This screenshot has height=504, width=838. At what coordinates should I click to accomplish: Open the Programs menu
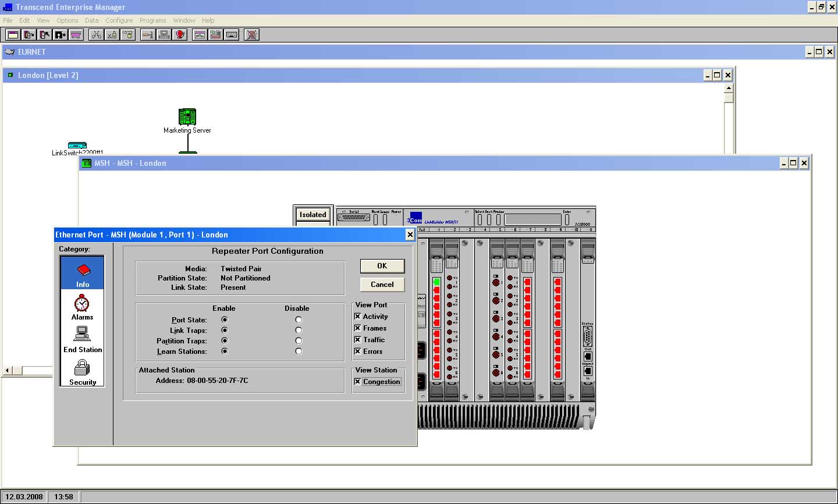click(x=153, y=20)
